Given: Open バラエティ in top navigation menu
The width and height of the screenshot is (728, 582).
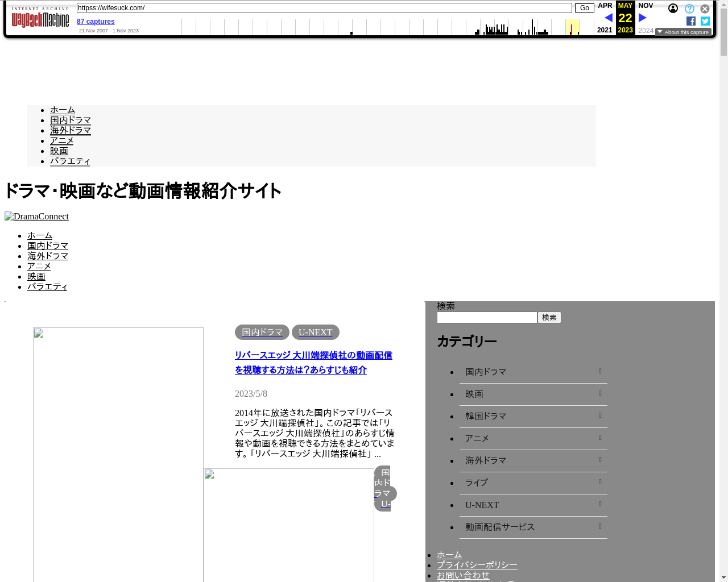Looking at the screenshot, I should [x=70, y=161].
